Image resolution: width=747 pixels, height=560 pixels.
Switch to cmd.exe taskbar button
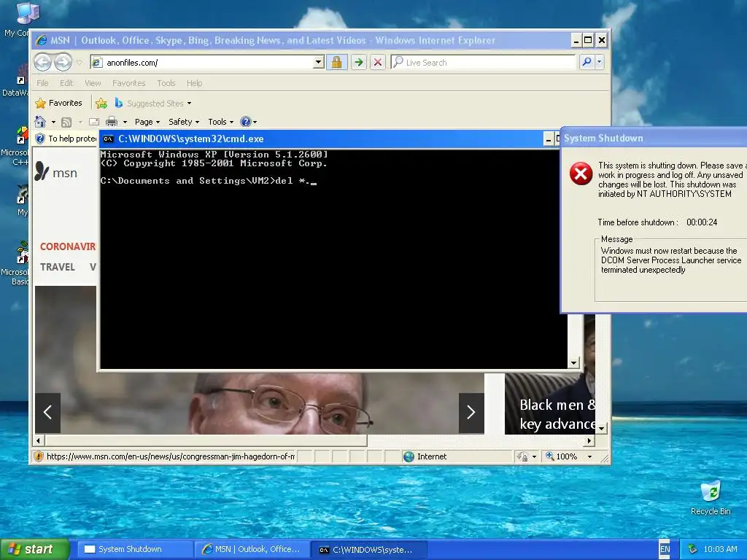[369, 549]
